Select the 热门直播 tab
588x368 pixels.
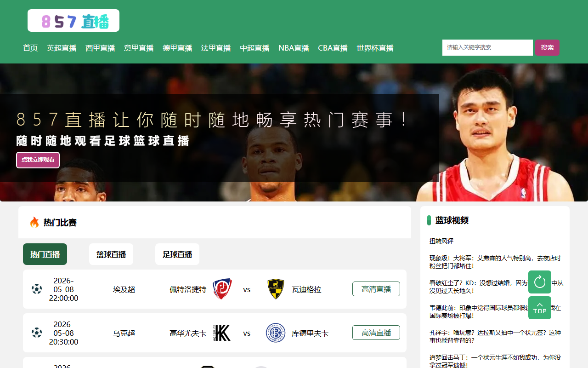point(45,254)
